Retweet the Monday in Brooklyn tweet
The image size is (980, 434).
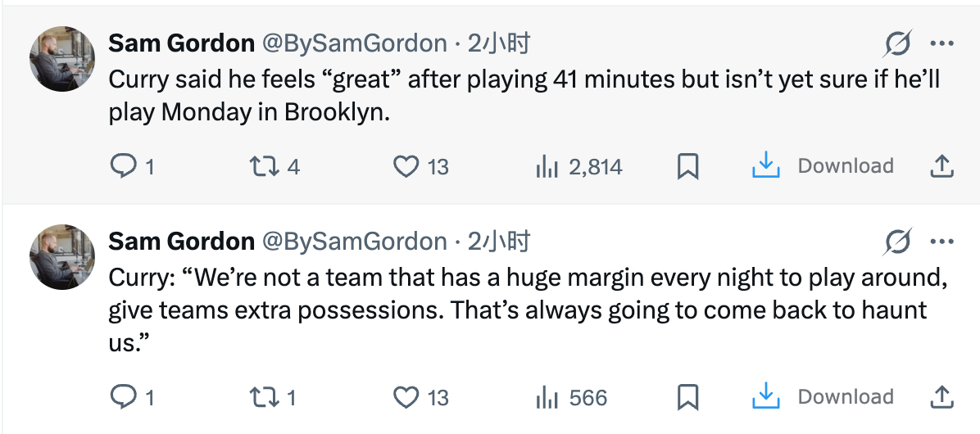coord(261,167)
